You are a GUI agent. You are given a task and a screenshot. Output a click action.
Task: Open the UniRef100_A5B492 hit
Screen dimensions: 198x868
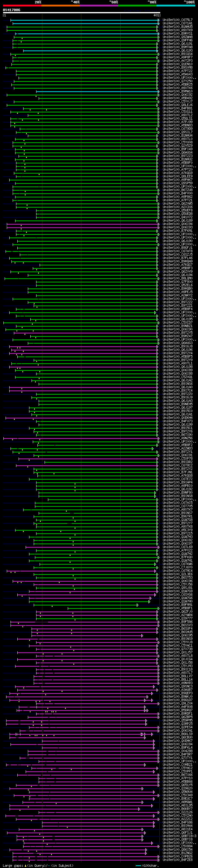[178, 98]
